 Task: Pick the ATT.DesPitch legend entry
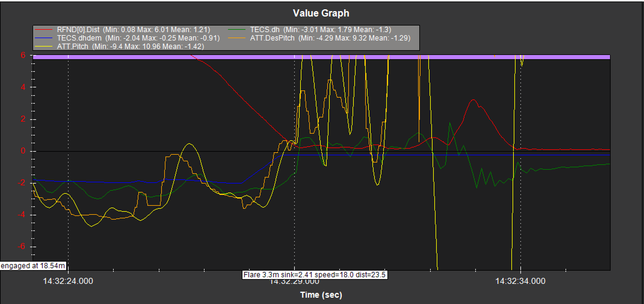coord(330,38)
